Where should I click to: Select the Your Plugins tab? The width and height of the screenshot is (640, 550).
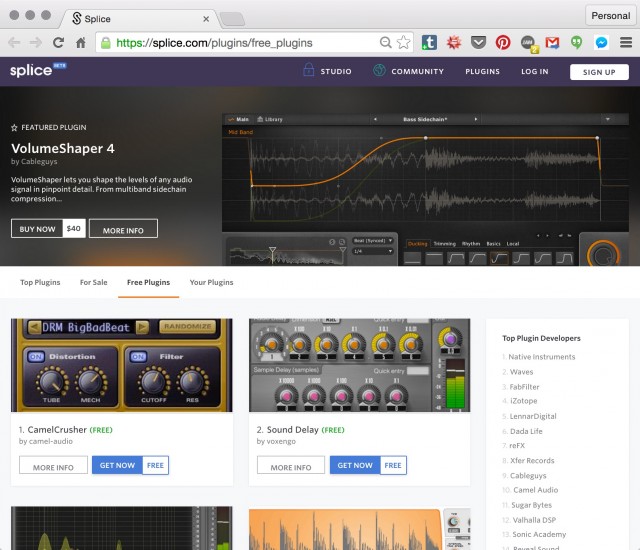(x=211, y=283)
